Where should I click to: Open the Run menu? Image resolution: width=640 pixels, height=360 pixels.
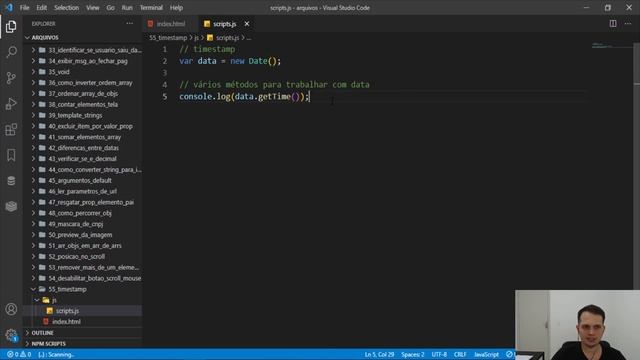pyautogui.click(x=127, y=8)
